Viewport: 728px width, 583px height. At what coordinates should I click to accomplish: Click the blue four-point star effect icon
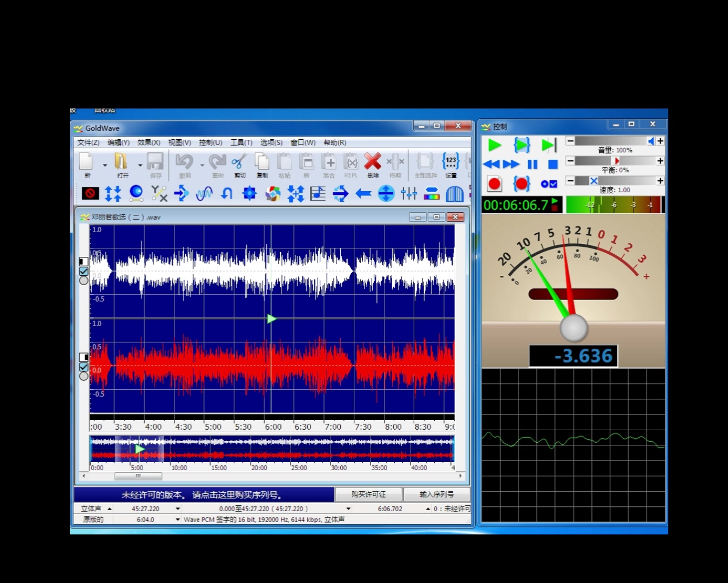[x=250, y=193]
